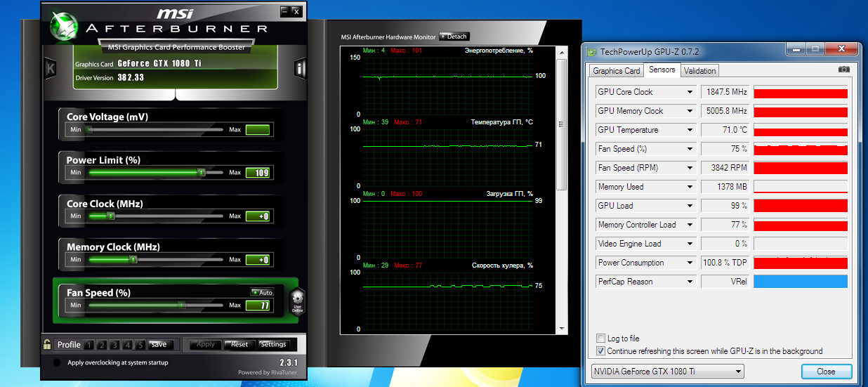Expand the GPU Load sensor dropdown
Screen dimensions: 868x387
tap(690, 206)
